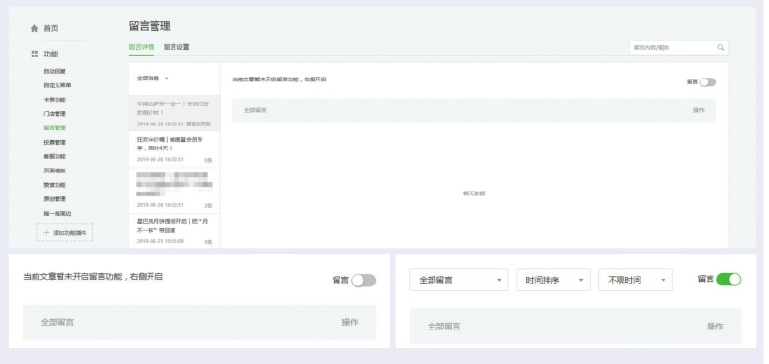Open 赞赏功能 in the sidebar
Image resolution: width=769 pixels, height=364 pixels.
coord(54,185)
